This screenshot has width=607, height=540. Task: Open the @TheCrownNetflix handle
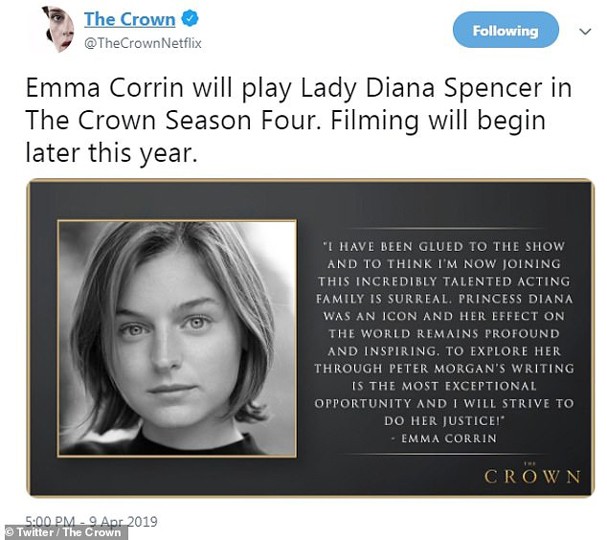(143, 43)
